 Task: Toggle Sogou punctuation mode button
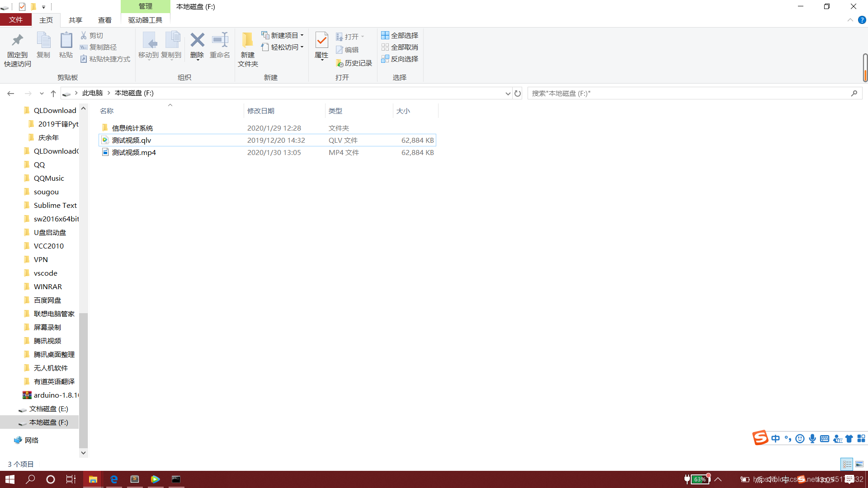point(788,438)
